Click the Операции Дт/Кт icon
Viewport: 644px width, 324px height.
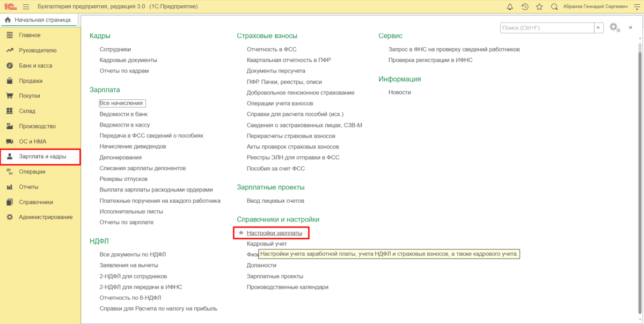tap(9, 172)
